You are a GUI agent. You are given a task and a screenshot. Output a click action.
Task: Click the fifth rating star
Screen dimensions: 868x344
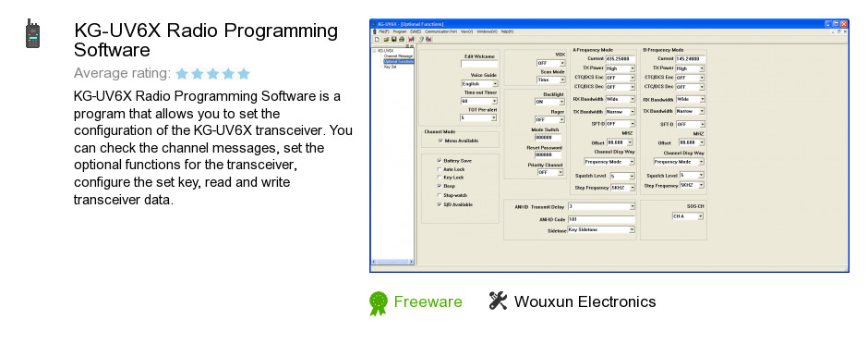[244, 74]
